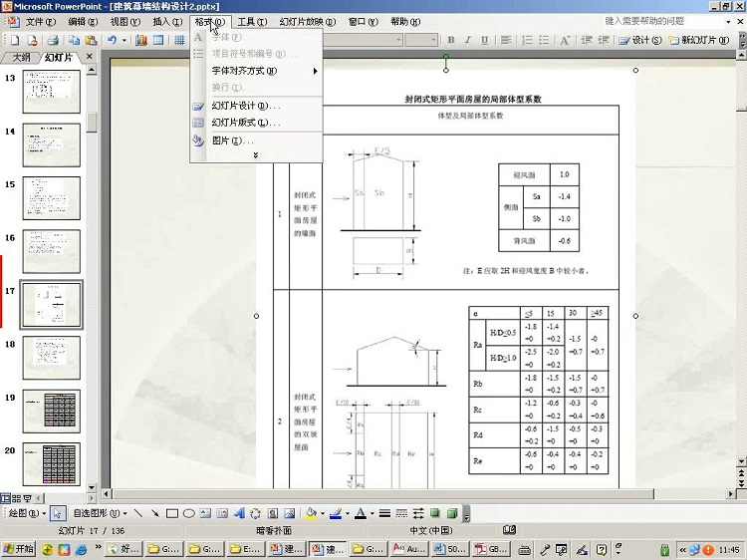Image resolution: width=747 pixels, height=560 pixels.
Task: Click the Insert Clip Art icon
Action: pyautogui.click(x=273, y=513)
